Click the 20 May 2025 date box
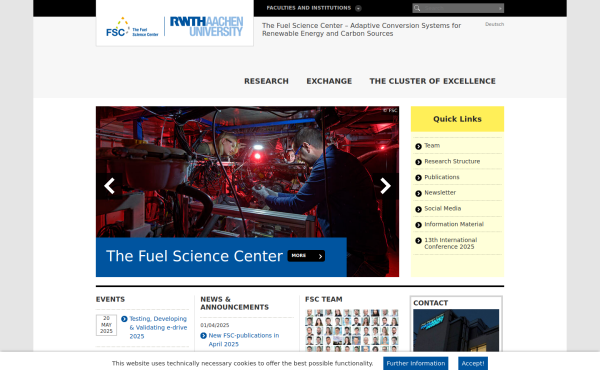Viewport: 600px width, 375px height. [106, 325]
